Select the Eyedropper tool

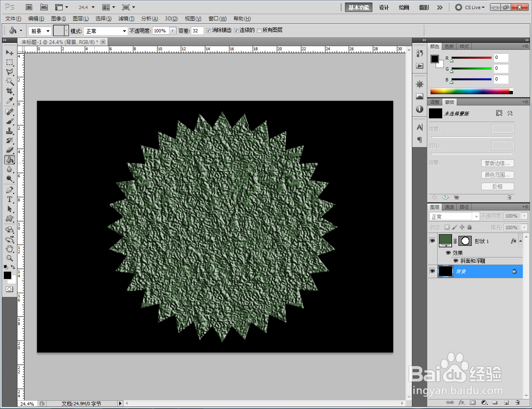click(x=10, y=100)
